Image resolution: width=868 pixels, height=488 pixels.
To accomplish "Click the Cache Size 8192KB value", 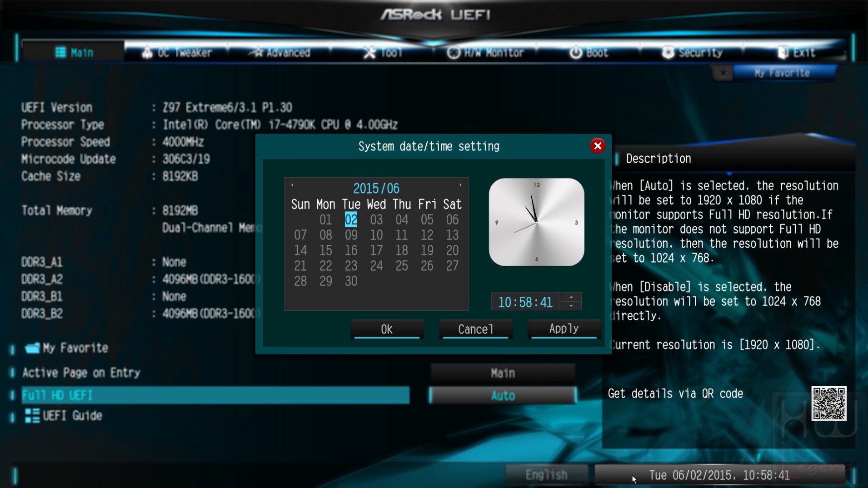I will [x=180, y=177].
